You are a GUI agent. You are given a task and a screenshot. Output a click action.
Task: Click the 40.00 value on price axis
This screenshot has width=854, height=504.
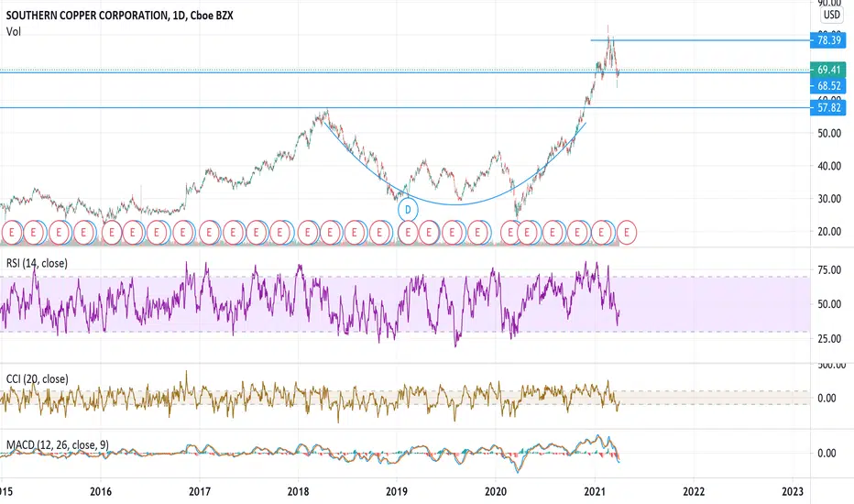click(x=829, y=166)
